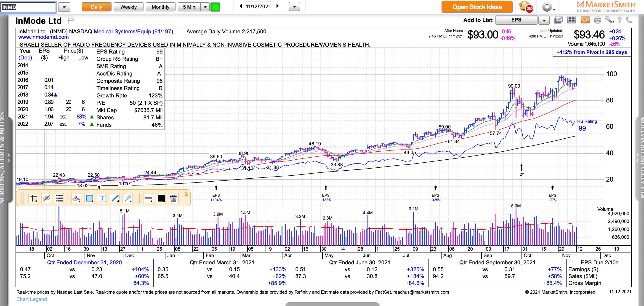Open the Add to List dropdown arrow

[544, 20]
